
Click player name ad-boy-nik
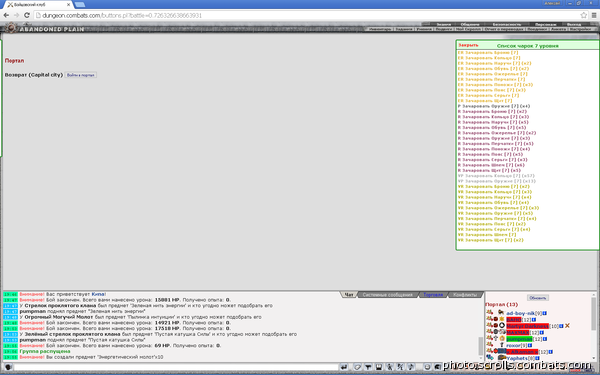click(520, 313)
